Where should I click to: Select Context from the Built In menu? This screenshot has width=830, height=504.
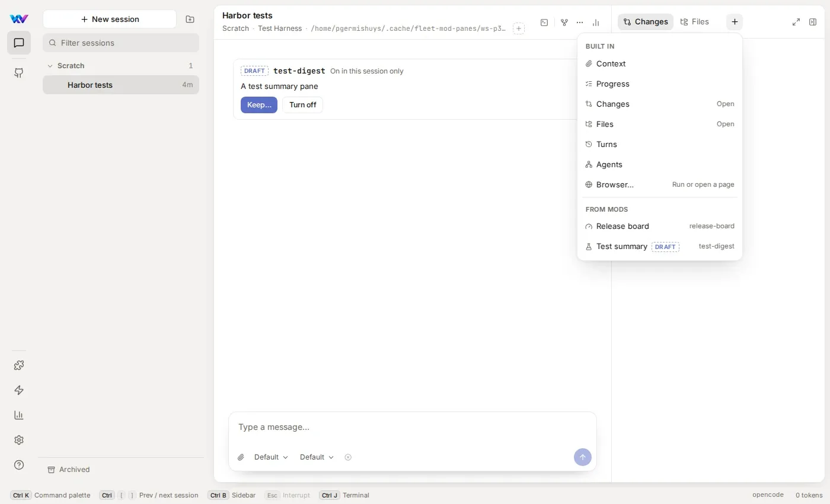(x=660, y=63)
